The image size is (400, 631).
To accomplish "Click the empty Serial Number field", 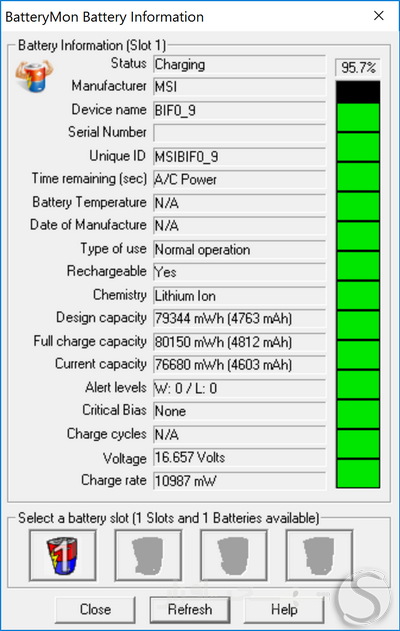I will point(239,133).
